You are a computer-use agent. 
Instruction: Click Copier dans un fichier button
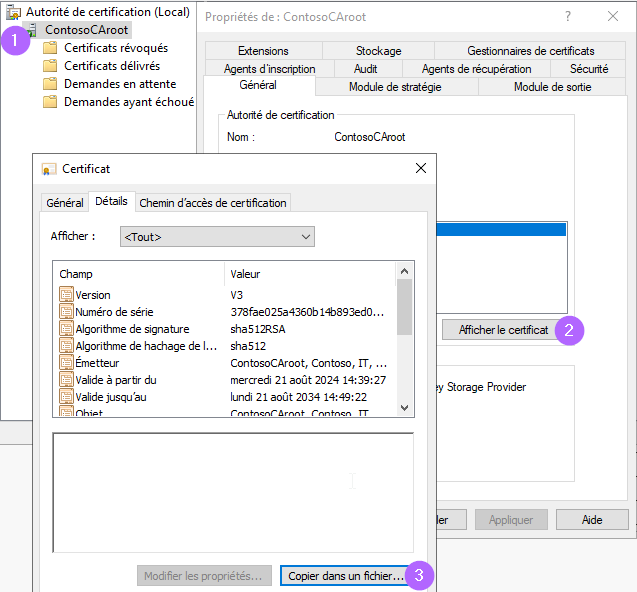click(344, 576)
